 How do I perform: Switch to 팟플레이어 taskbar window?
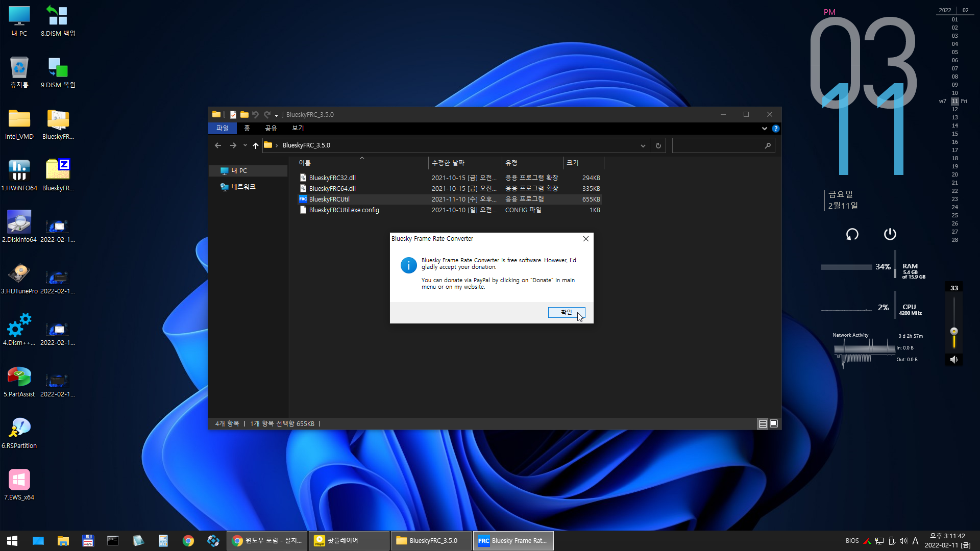pyautogui.click(x=349, y=541)
